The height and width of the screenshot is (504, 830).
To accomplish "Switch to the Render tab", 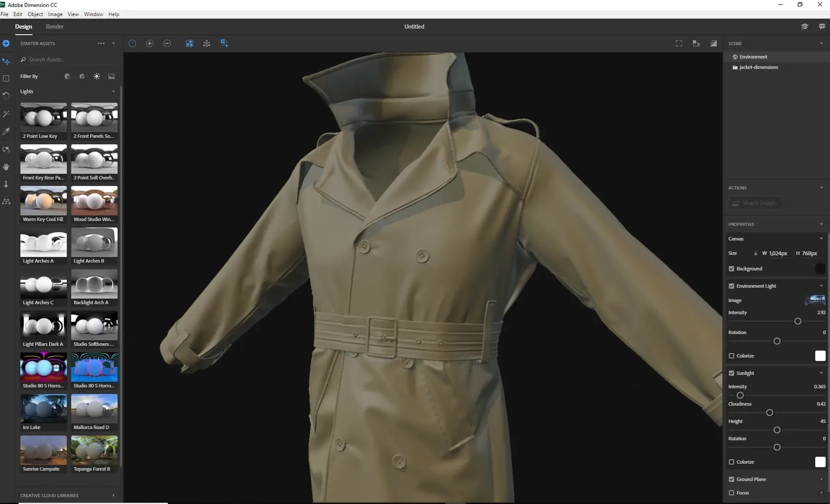I will click(54, 26).
